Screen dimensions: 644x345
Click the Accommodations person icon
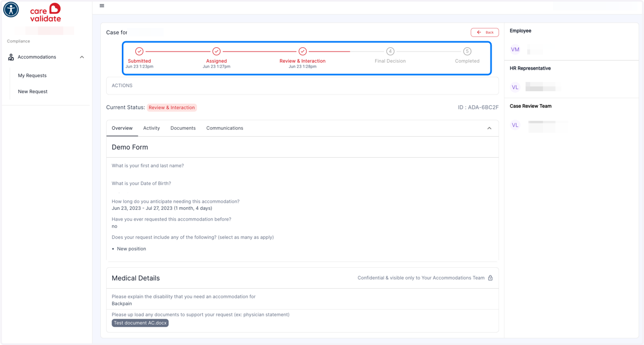(x=11, y=57)
